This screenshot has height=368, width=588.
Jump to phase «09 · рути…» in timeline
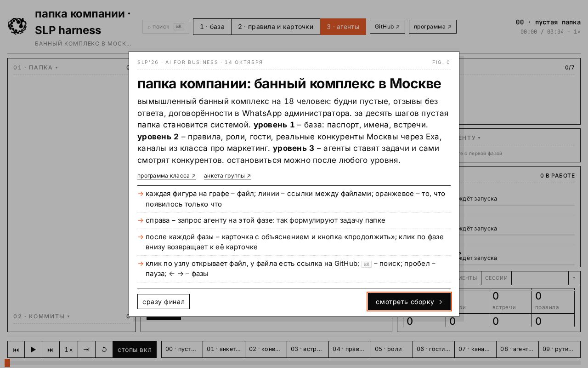pos(560,349)
